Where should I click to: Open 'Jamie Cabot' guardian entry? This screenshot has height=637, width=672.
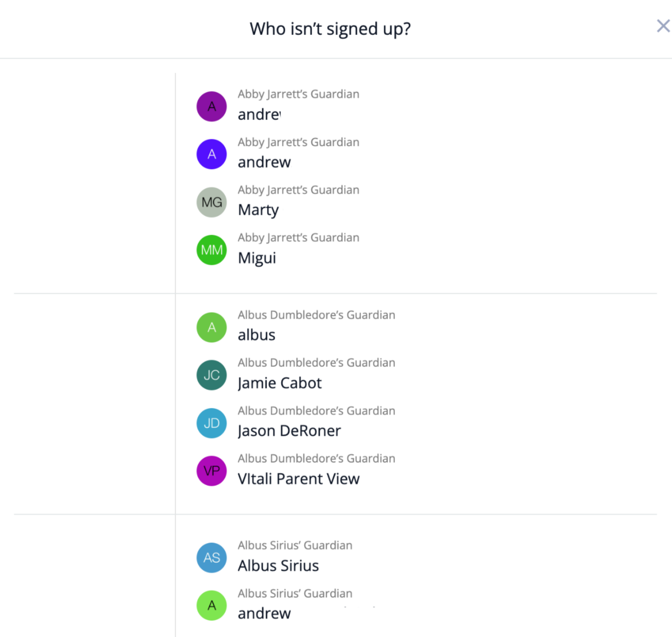pos(280,383)
